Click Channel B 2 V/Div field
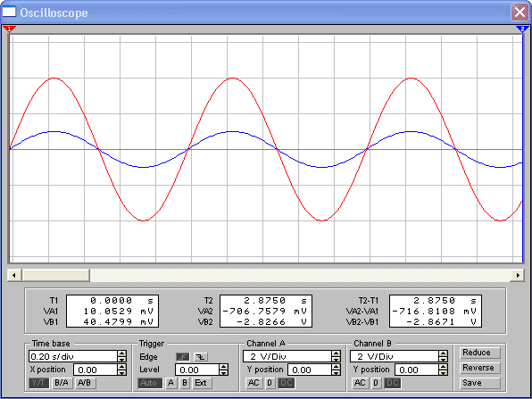The image size is (532, 399). pos(395,356)
